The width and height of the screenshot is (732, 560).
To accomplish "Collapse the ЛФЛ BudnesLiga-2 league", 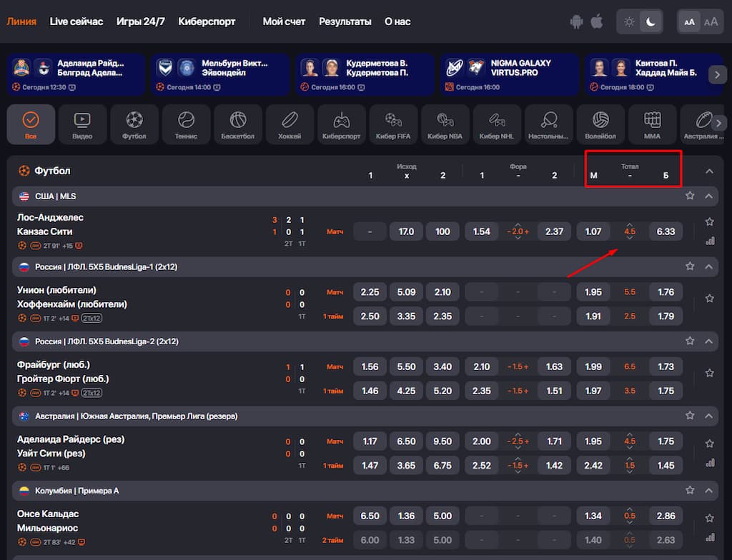I will 708,341.
